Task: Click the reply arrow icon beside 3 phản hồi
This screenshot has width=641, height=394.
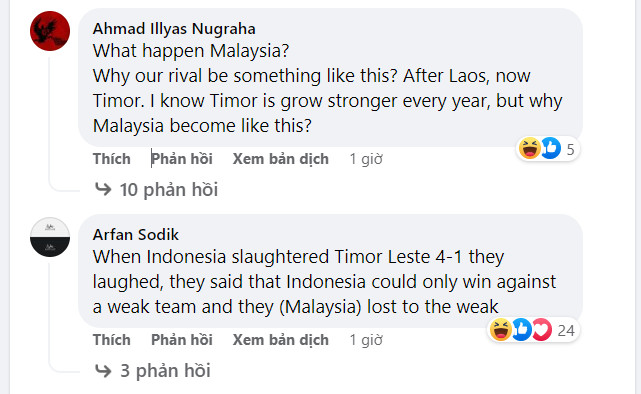Action: [103, 371]
